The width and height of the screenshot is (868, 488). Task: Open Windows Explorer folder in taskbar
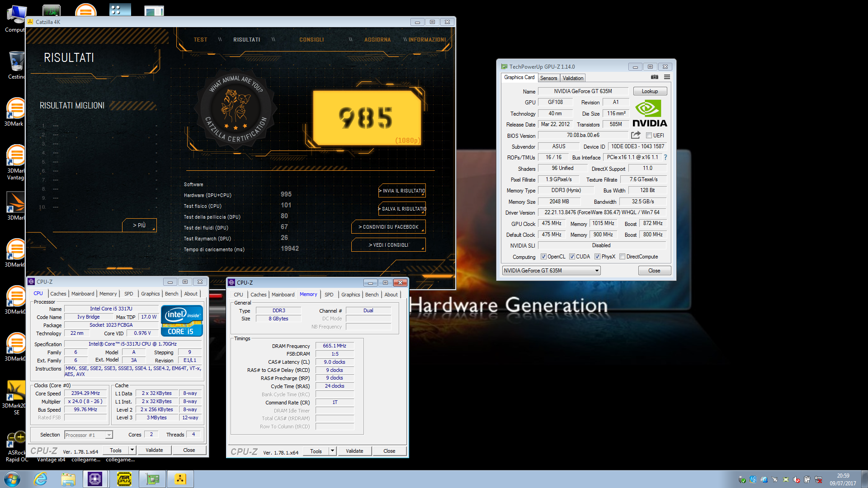click(x=68, y=479)
